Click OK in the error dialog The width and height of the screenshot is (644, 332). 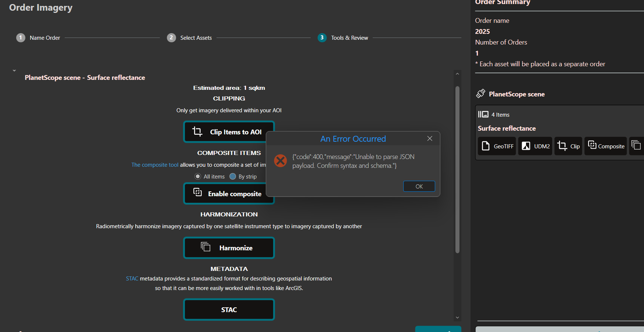pos(419,186)
